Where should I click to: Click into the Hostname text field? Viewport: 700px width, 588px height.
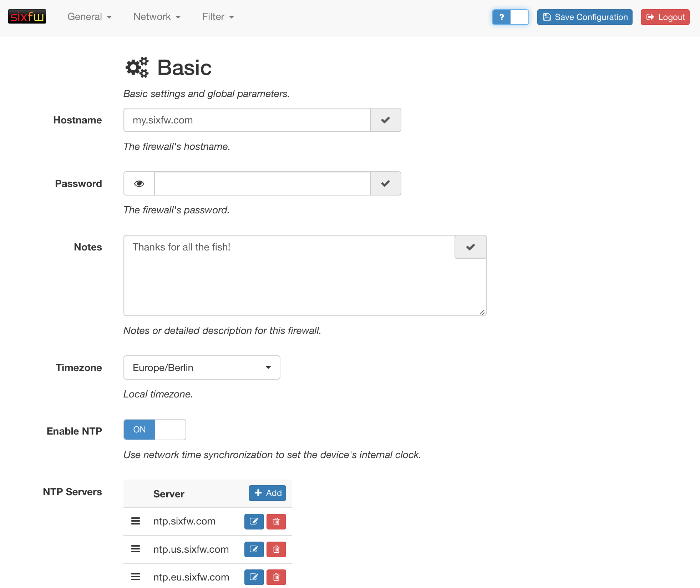[247, 120]
